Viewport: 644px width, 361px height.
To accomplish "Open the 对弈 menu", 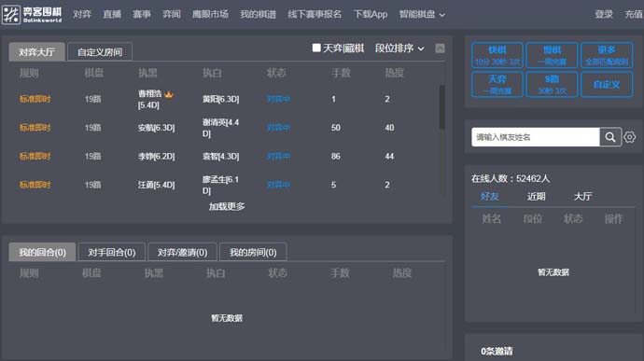I will (x=82, y=14).
